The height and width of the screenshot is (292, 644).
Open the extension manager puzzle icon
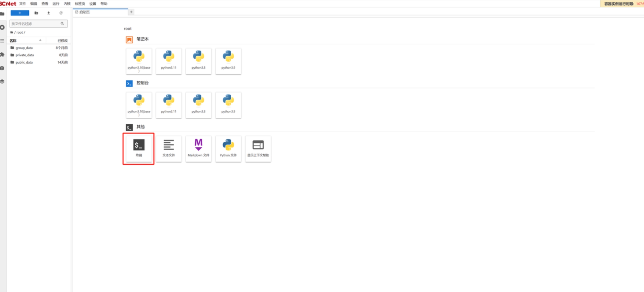pyautogui.click(x=3, y=55)
